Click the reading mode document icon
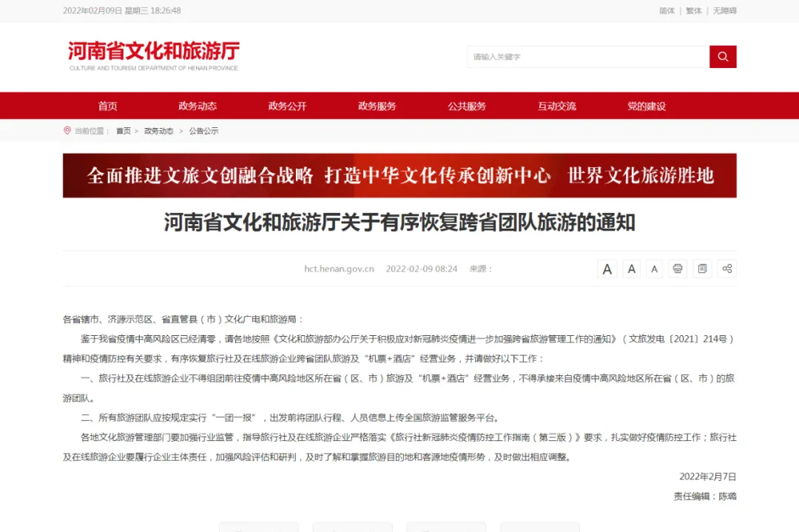799x532 pixels. 702,269
